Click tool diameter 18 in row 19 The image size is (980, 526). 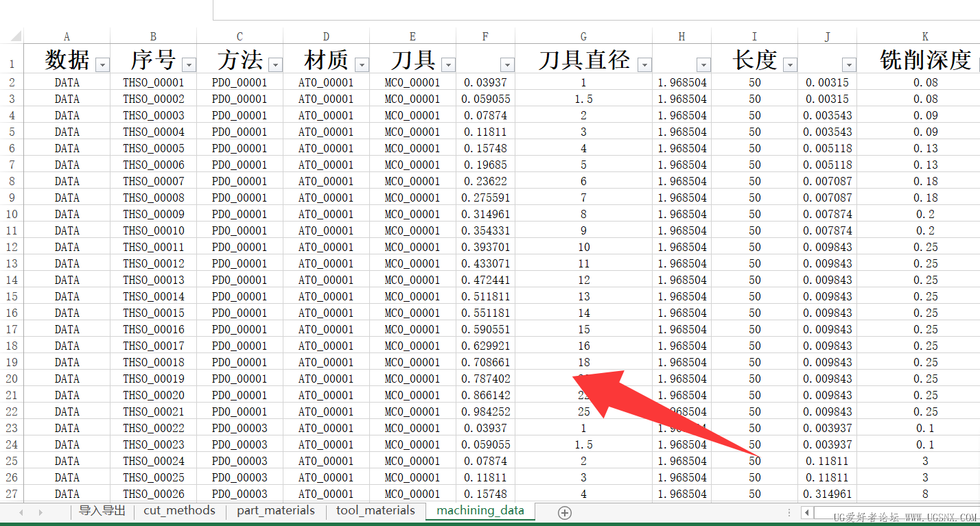pos(583,362)
